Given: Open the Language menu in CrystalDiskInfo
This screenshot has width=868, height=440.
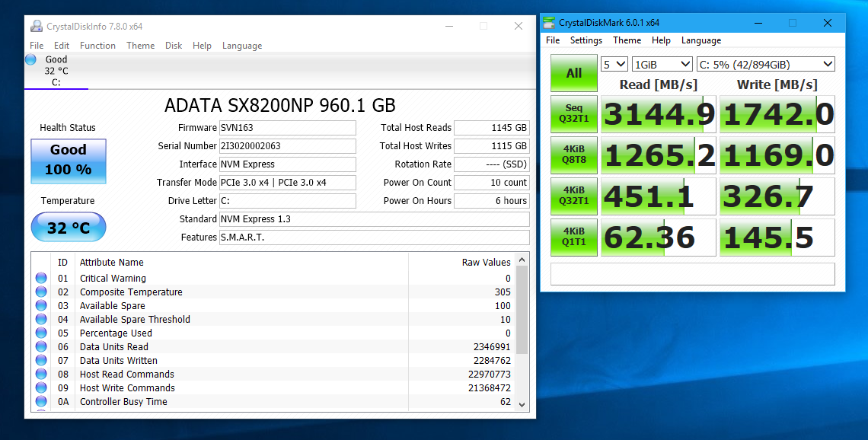Looking at the screenshot, I should (242, 46).
